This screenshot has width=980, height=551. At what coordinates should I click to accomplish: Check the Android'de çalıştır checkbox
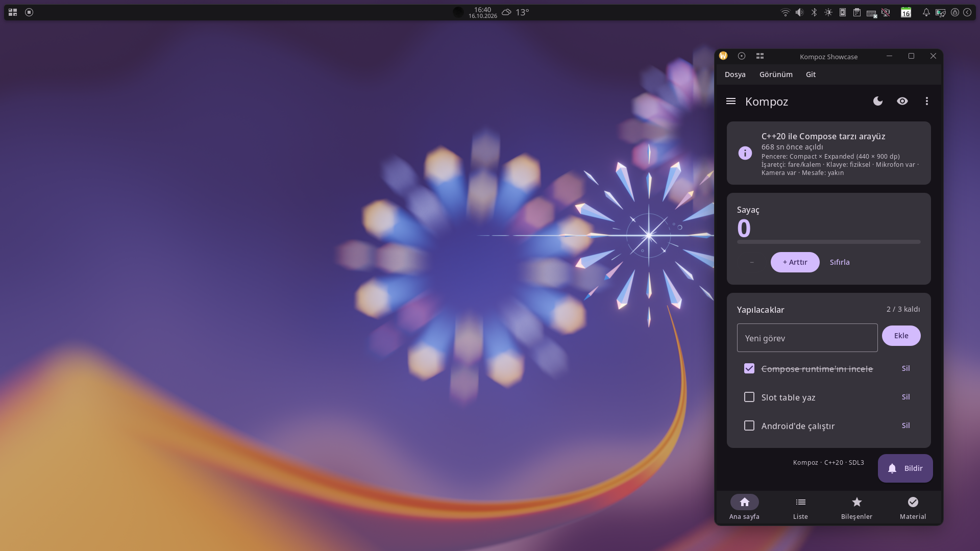[749, 425]
